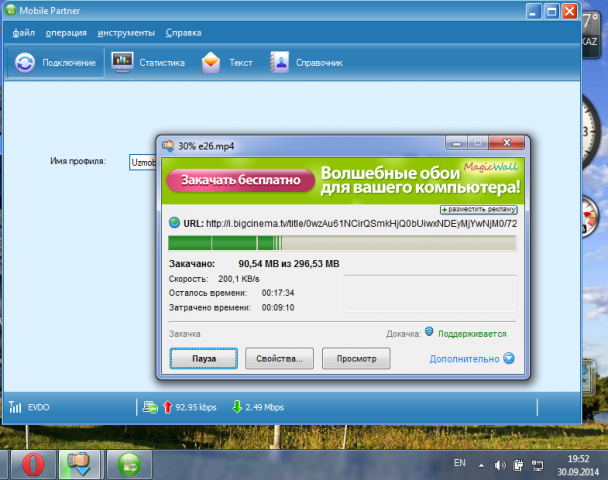The height and width of the screenshot is (480, 608).
Task: Click the globe icon beside the URL
Action: pos(175,222)
